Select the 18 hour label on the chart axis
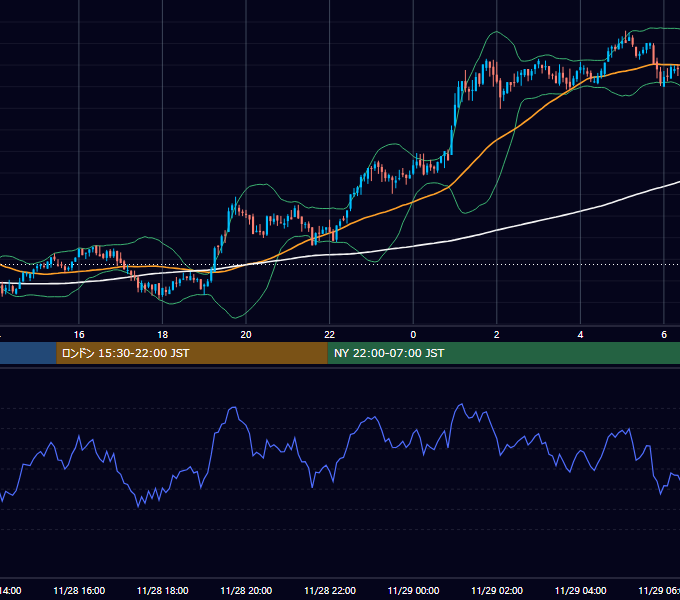The image size is (680, 600). pyautogui.click(x=163, y=335)
